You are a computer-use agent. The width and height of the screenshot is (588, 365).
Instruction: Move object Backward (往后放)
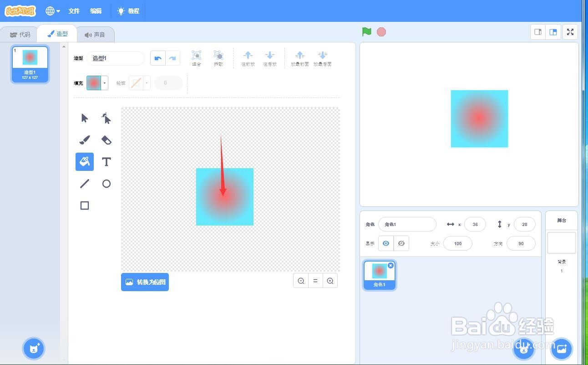[270, 58]
